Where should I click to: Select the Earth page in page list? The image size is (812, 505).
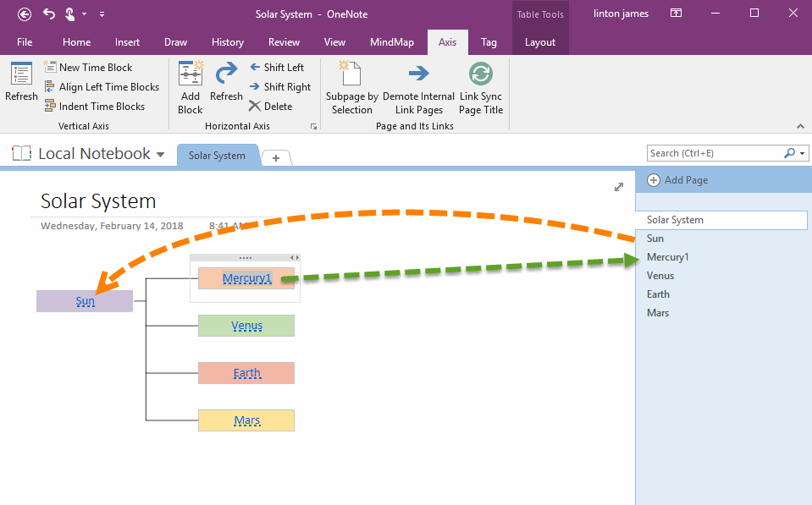coord(658,294)
